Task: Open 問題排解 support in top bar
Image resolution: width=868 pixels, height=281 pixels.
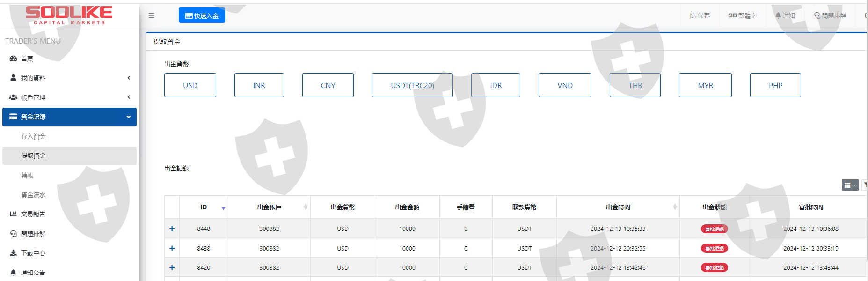Action: [x=830, y=15]
